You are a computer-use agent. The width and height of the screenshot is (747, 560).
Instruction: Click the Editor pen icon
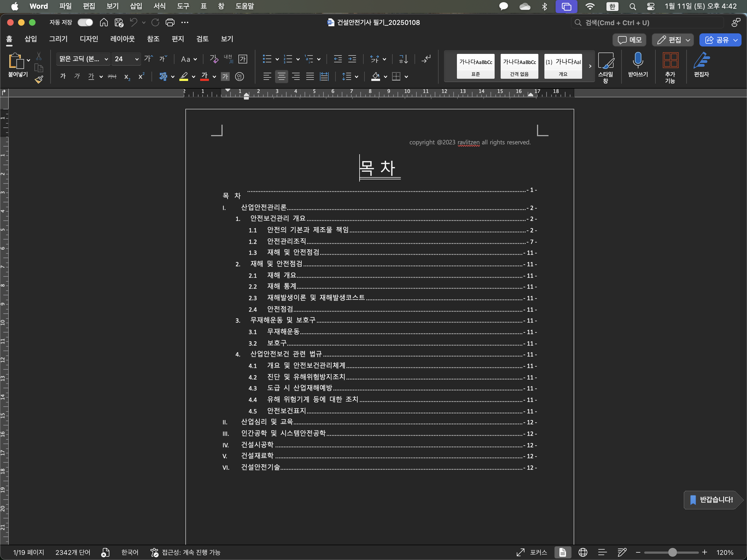[701, 61]
